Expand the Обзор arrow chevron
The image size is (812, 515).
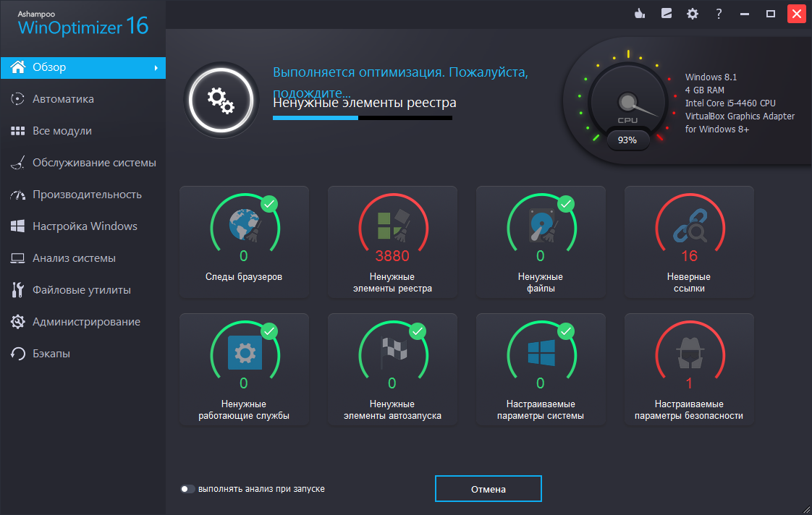[156, 68]
